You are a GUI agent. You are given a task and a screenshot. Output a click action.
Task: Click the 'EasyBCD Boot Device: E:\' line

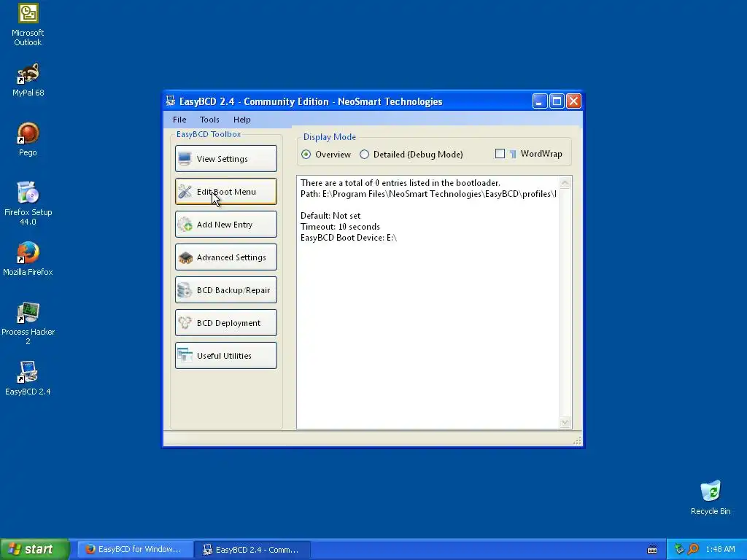[349, 238]
